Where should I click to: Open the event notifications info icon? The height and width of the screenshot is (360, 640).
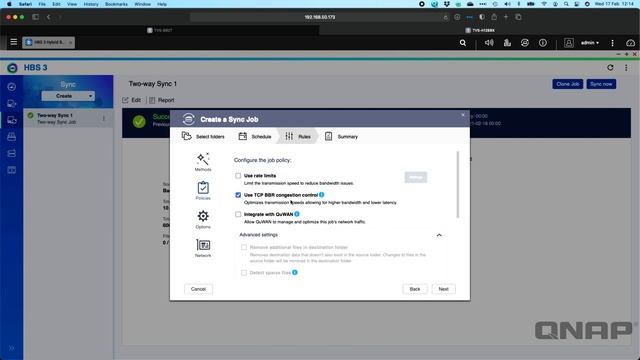click(542, 42)
